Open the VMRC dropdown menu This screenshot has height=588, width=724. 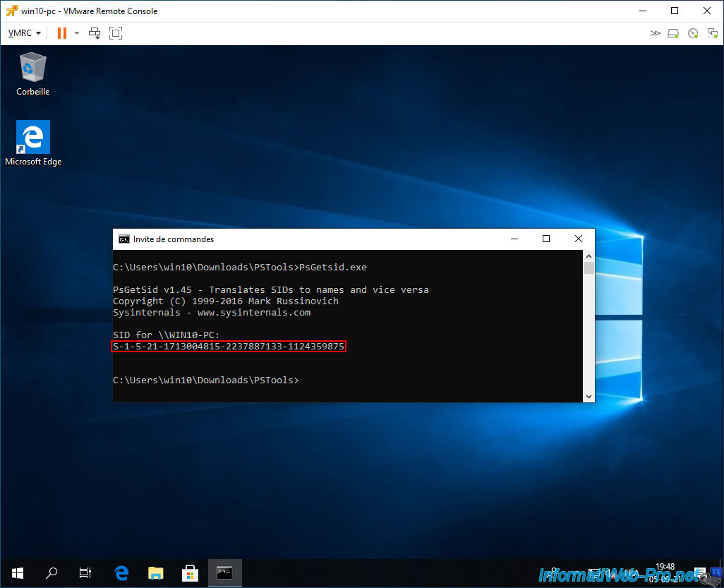(x=24, y=33)
